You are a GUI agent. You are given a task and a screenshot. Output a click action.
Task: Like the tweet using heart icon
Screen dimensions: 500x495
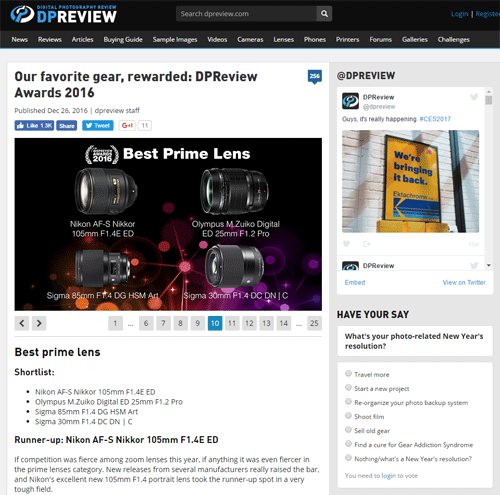346,244
